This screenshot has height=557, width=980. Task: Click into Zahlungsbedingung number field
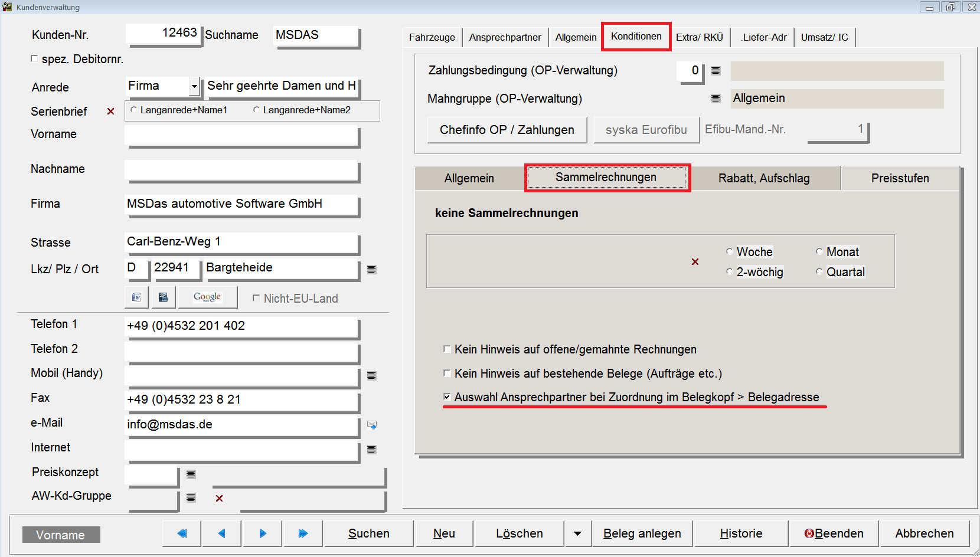click(690, 71)
